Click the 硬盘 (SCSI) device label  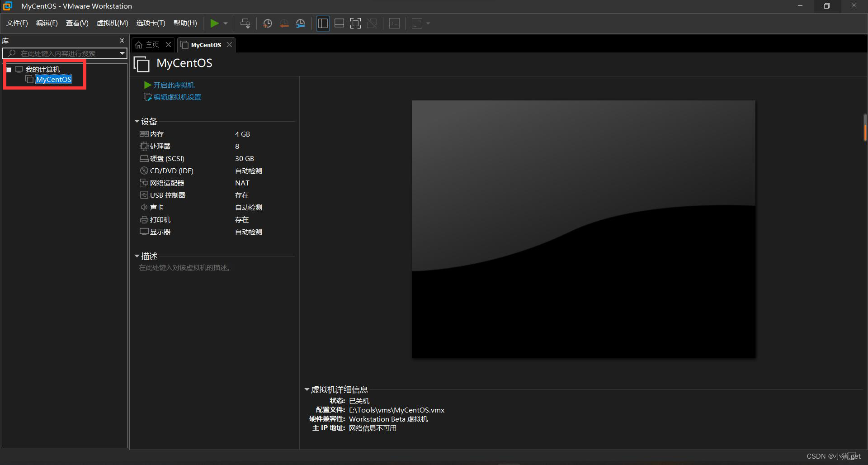tap(167, 159)
